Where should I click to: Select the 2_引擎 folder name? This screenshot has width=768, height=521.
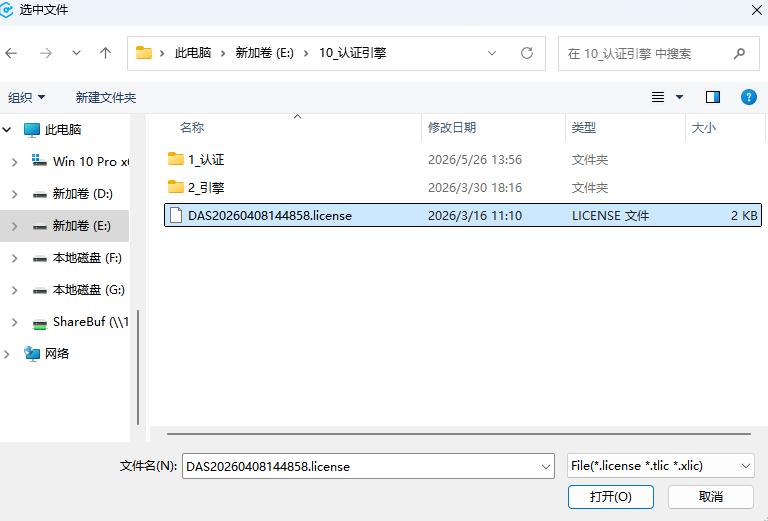tap(206, 188)
